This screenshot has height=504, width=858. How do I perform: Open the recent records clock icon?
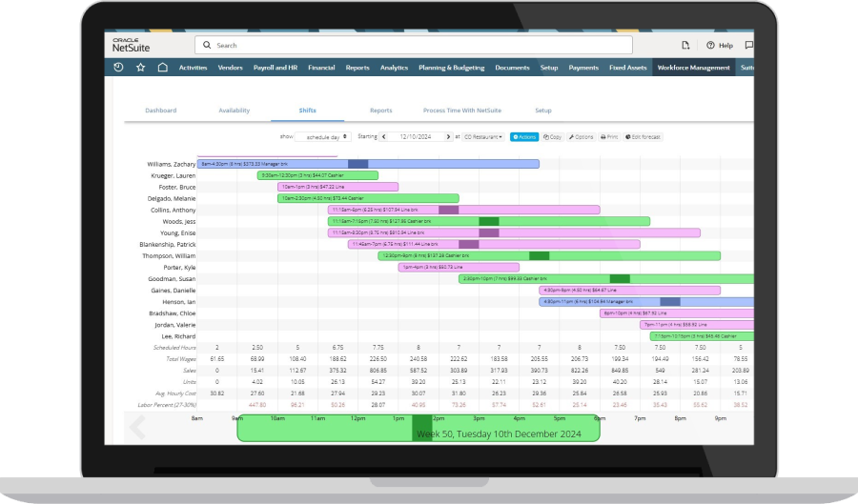point(118,68)
